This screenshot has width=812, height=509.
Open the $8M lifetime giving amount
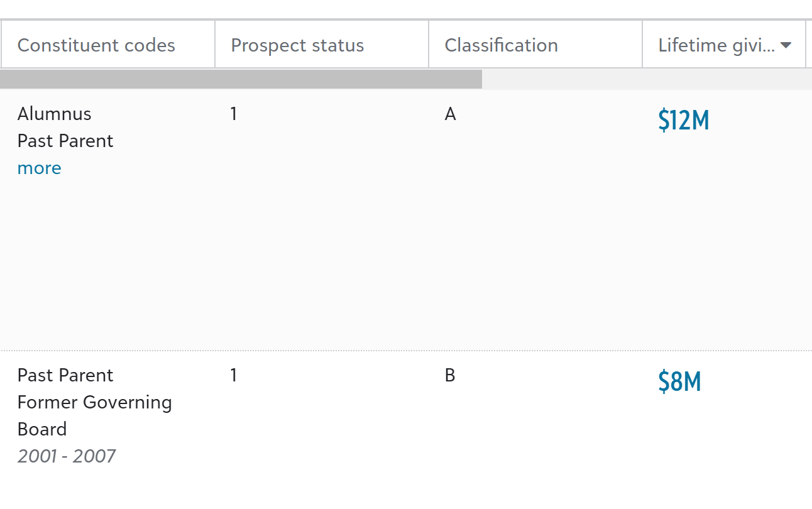pos(679,381)
